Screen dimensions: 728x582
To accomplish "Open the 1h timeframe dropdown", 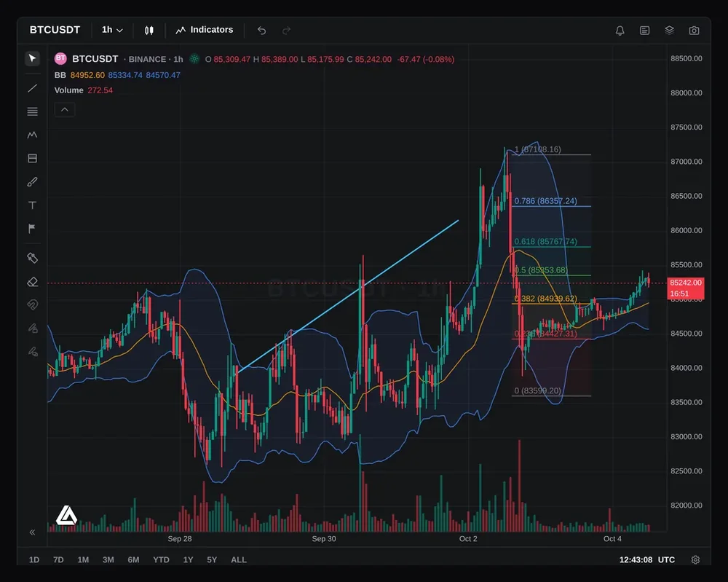I will [112, 30].
